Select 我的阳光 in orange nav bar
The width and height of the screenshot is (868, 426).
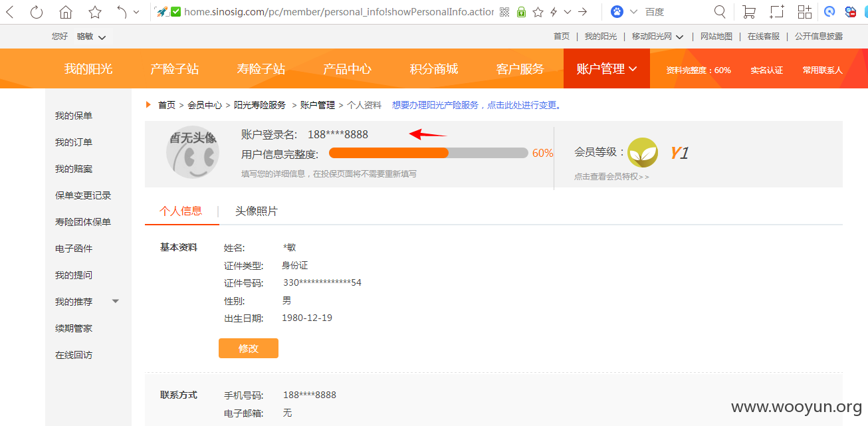(88, 69)
